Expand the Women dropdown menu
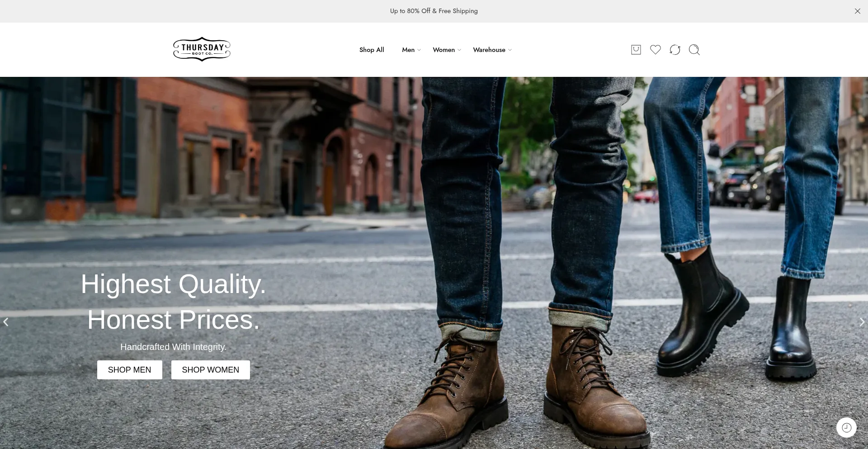 tap(447, 50)
